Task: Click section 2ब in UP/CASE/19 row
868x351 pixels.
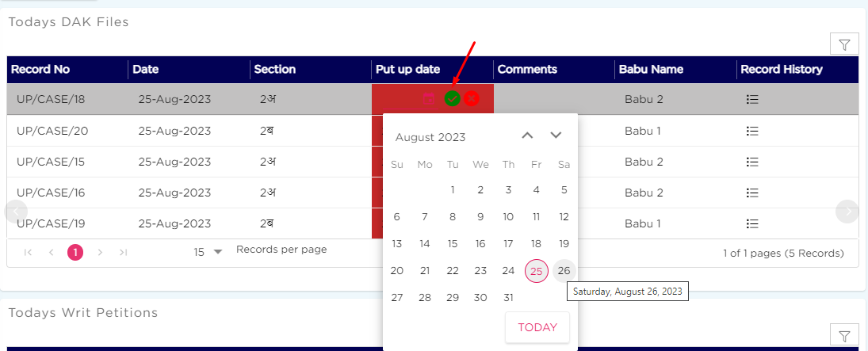Action: tap(267, 223)
